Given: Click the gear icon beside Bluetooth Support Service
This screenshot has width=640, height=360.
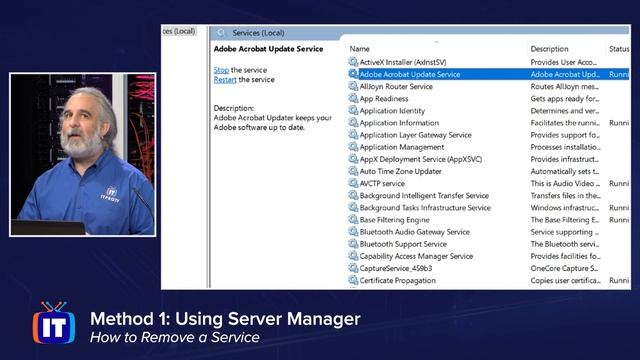Looking at the screenshot, I should coord(353,244).
